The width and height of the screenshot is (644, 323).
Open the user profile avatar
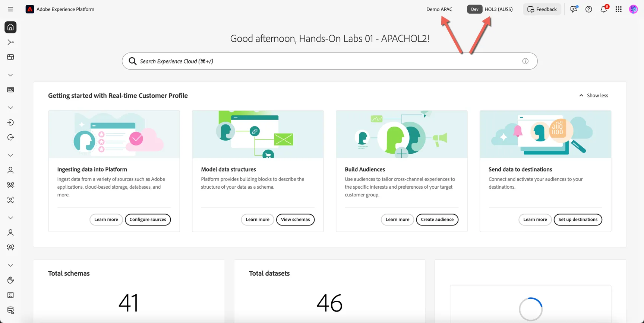click(x=634, y=9)
